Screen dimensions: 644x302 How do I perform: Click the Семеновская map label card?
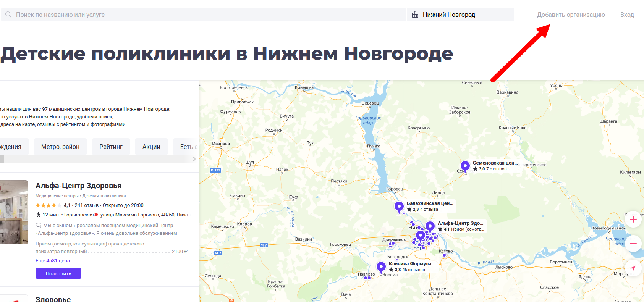point(495,166)
